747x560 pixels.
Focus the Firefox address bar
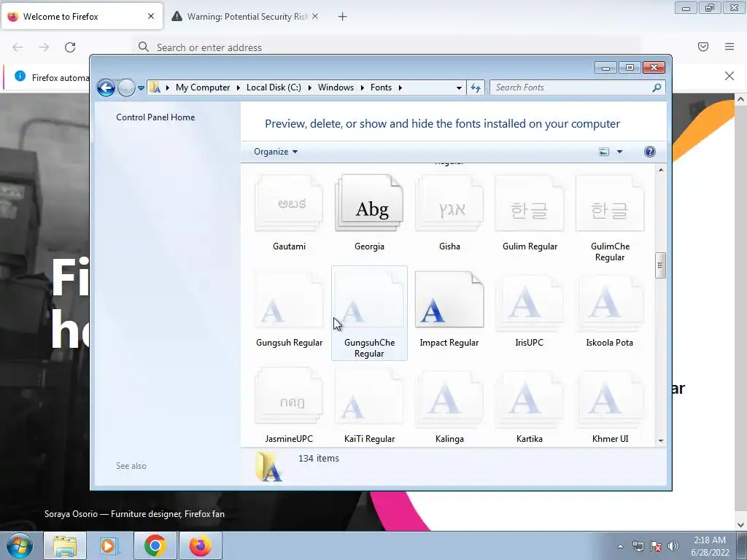pyautogui.click(x=386, y=47)
